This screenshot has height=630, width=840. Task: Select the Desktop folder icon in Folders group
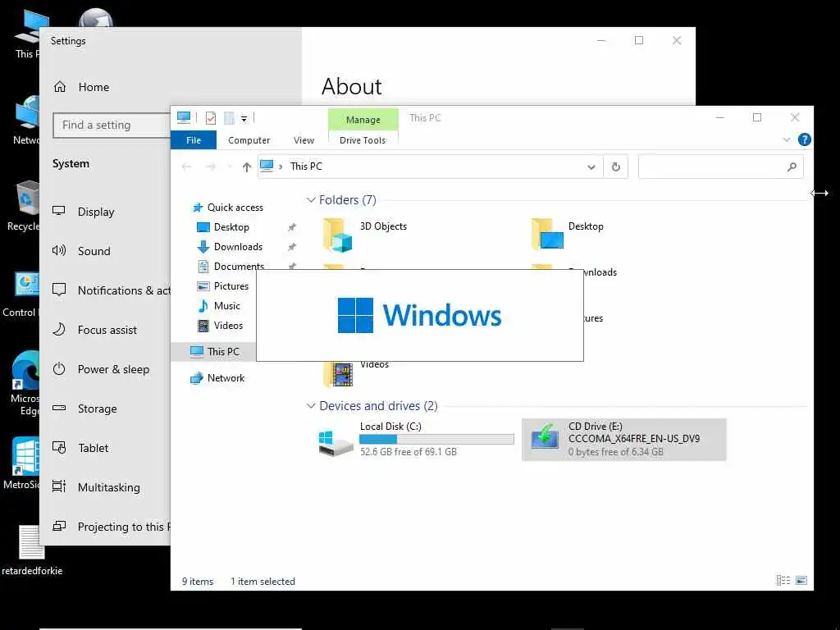tap(547, 234)
